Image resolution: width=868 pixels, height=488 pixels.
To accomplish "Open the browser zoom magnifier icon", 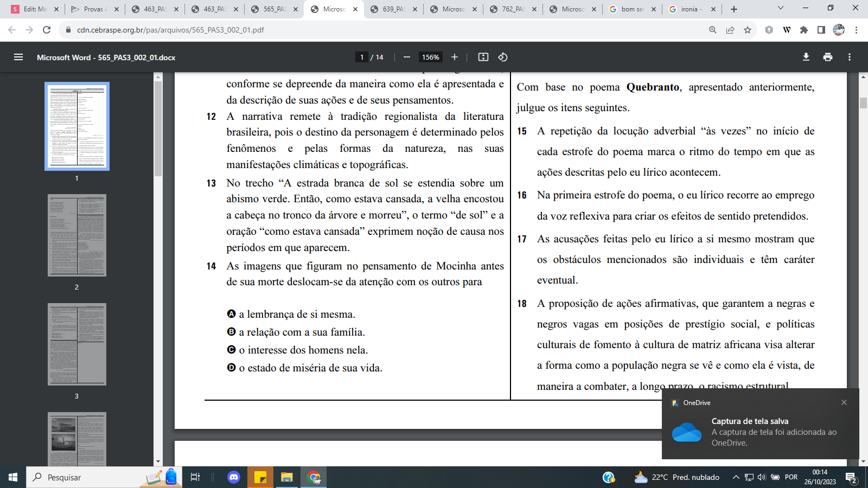I will pyautogui.click(x=713, y=30).
